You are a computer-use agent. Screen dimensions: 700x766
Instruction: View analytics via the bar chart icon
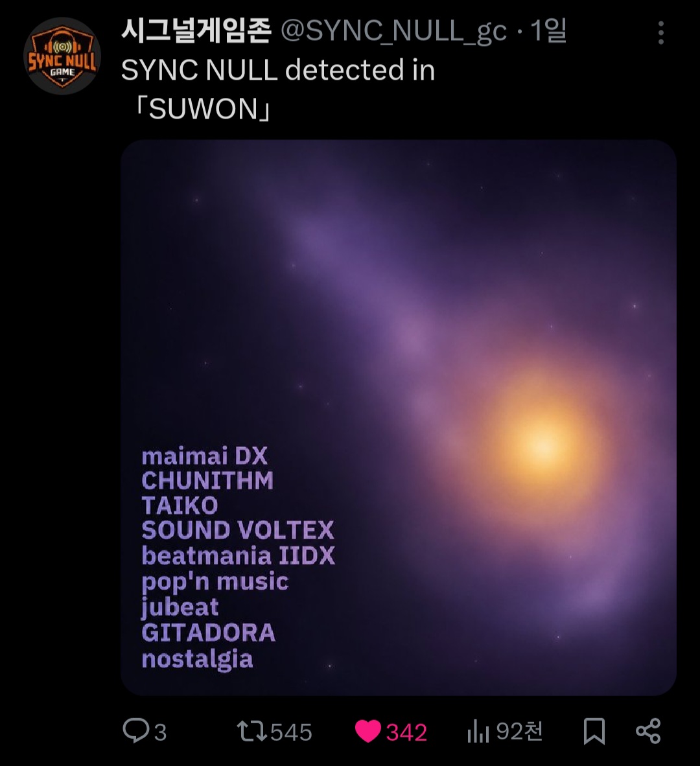[x=478, y=731]
